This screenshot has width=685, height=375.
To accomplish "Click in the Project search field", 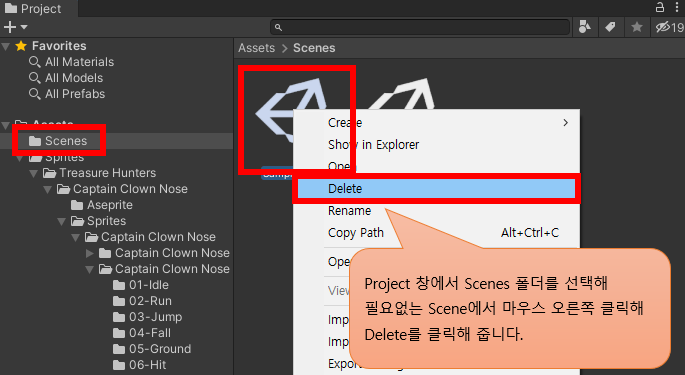I will tap(420, 28).
